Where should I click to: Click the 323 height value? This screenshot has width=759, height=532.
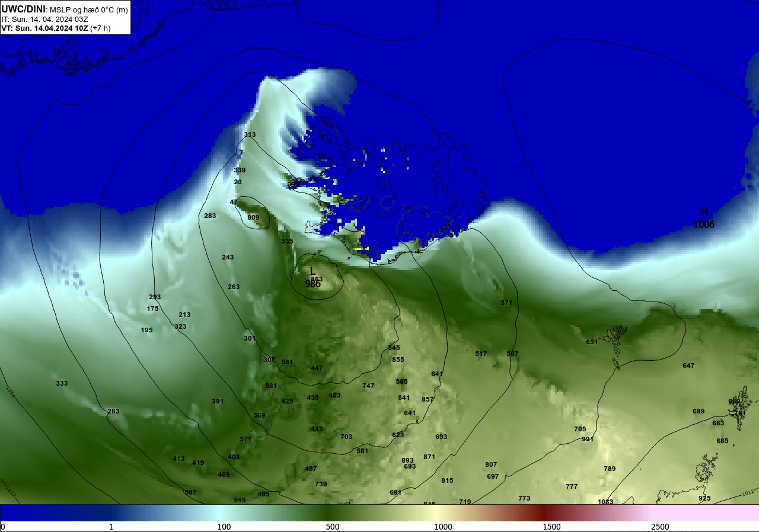[x=180, y=326]
